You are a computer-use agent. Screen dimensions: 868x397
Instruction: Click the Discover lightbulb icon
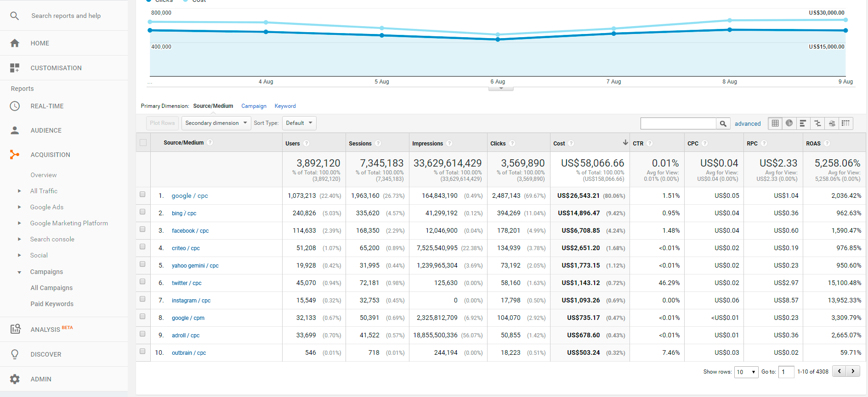click(15, 354)
